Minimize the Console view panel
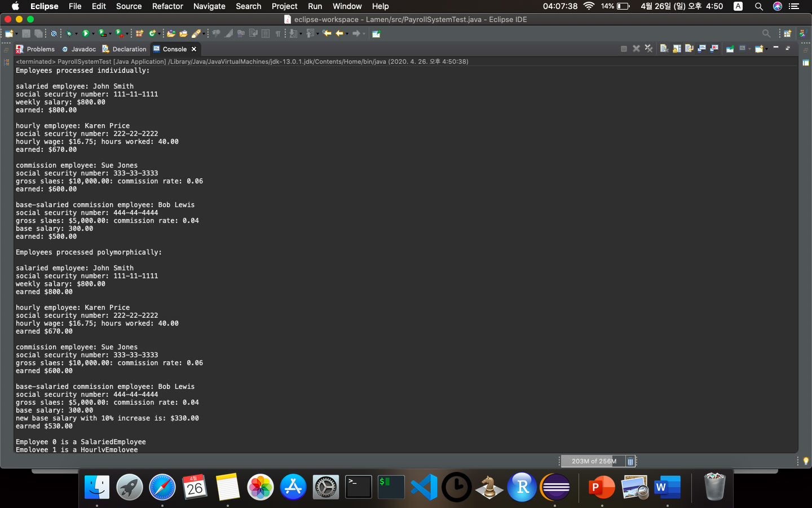 (776, 47)
